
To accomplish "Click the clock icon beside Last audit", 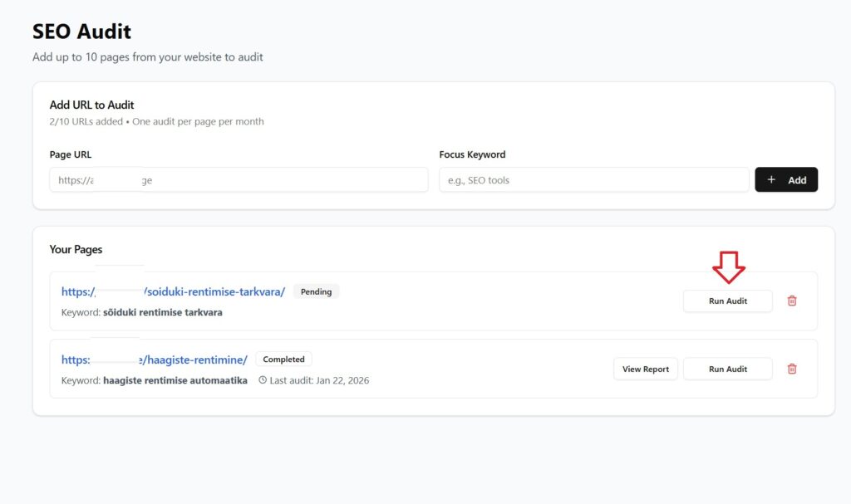I will click(x=263, y=380).
